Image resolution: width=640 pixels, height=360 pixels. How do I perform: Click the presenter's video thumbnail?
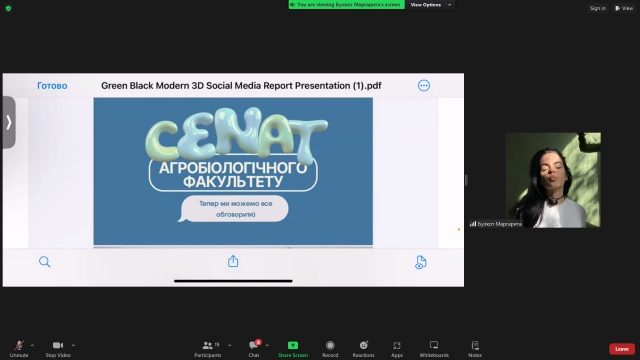click(553, 180)
